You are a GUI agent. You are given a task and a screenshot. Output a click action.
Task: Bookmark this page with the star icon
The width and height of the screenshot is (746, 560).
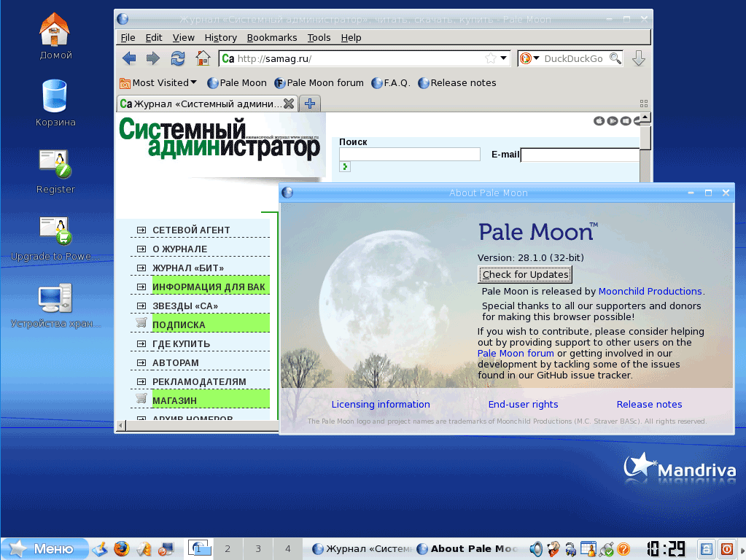point(491,58)
